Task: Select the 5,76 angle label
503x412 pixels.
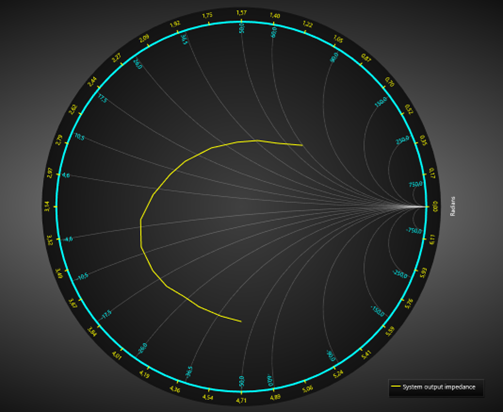Action: [x=409, y=304]
